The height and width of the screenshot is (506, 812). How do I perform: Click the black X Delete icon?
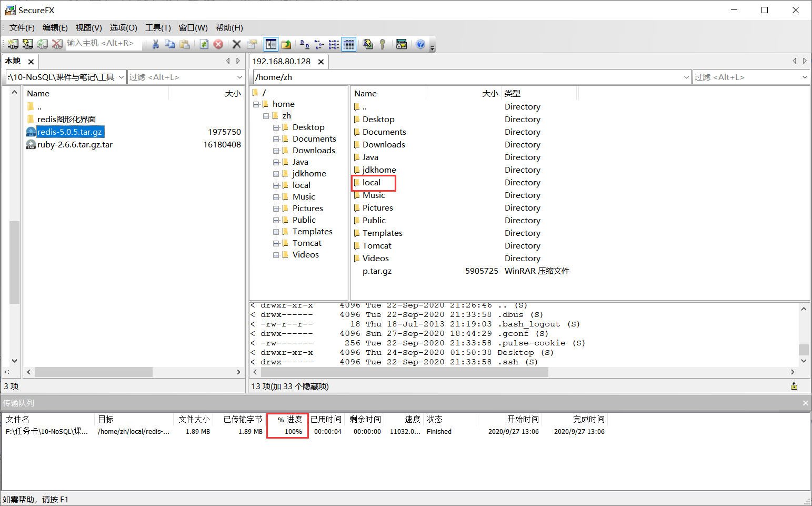click(x=237, y=44)
